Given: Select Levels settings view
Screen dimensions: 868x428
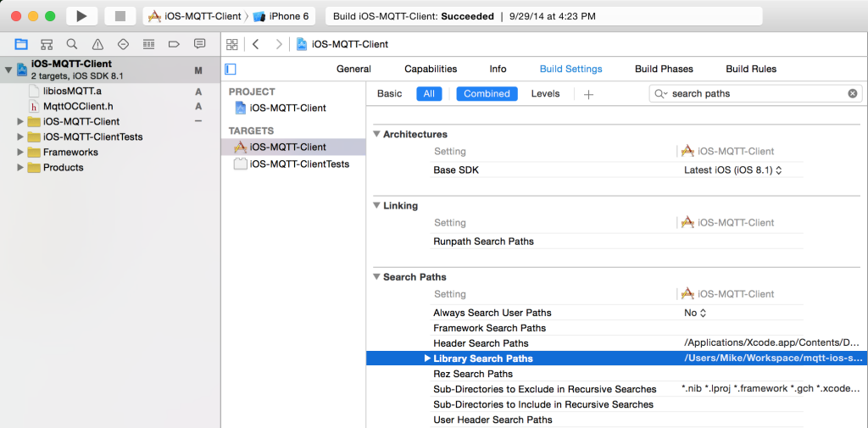Looking at the screenshot, I should coord(545,93).
